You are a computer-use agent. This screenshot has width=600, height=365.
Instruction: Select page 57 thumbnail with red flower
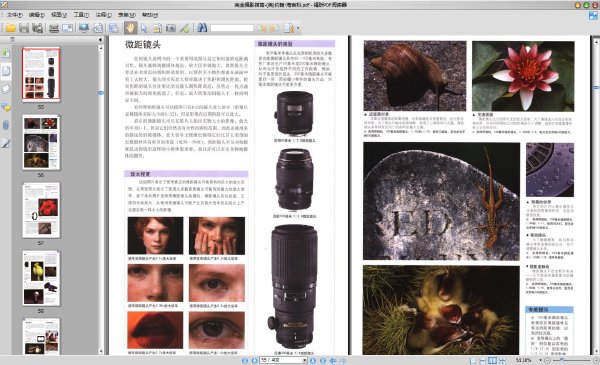click(x=41, y=210)
